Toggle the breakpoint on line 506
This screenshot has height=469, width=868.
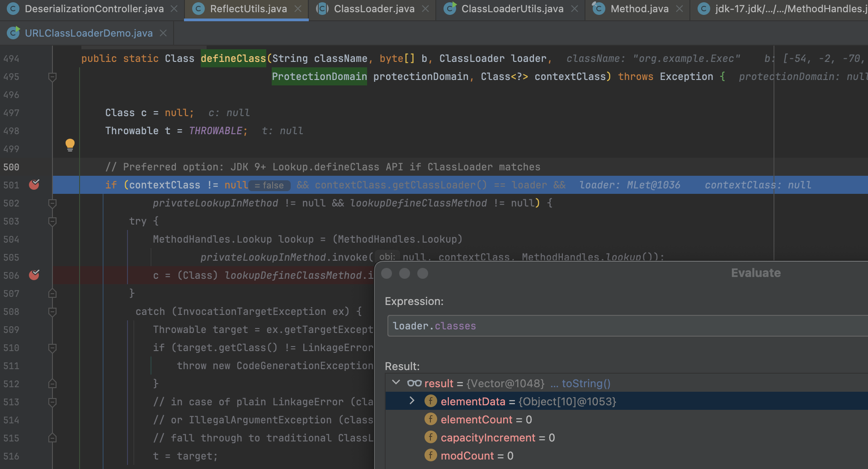coord(34,275)
